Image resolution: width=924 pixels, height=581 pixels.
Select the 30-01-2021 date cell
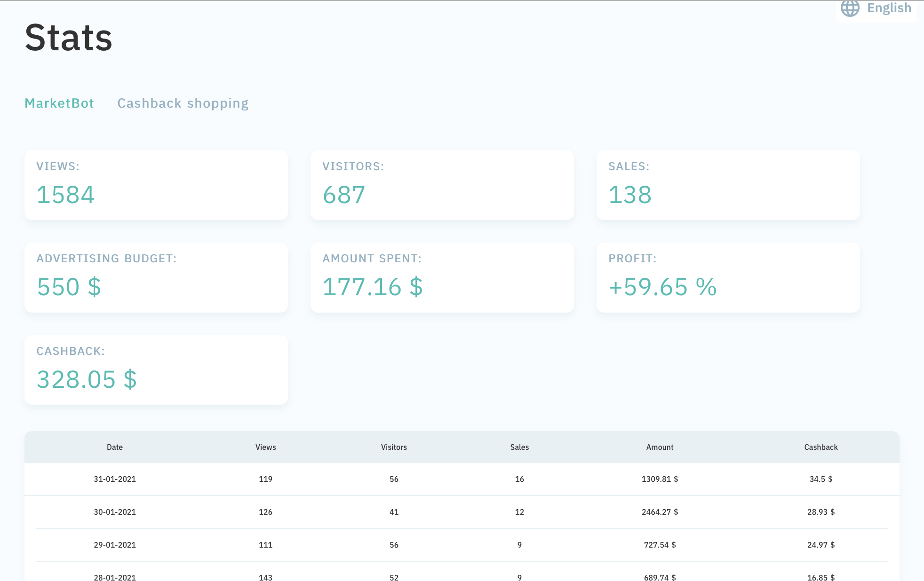coord(115,512)
